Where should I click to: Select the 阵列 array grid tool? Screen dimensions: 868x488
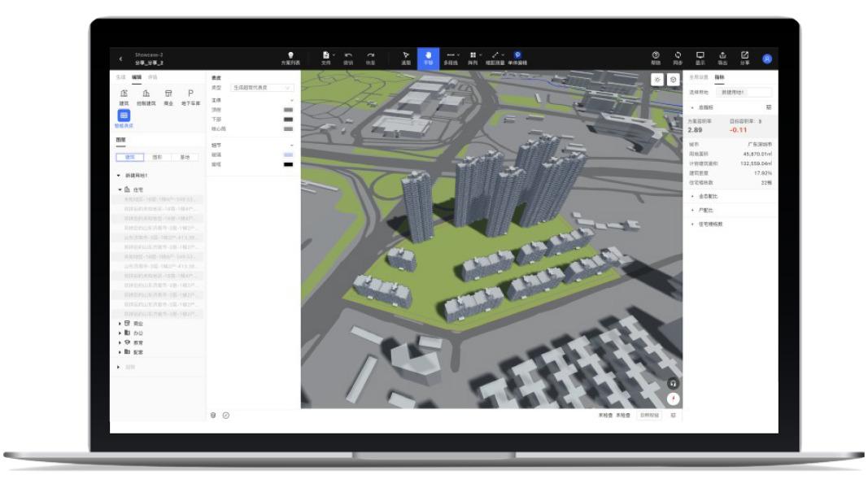[473, 55]
